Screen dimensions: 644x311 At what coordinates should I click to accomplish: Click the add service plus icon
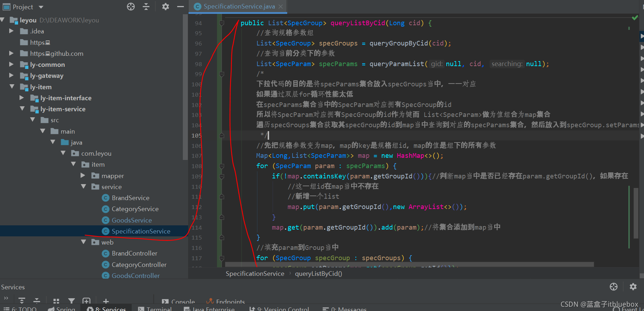pyautogui.click(x=106, y=301)
